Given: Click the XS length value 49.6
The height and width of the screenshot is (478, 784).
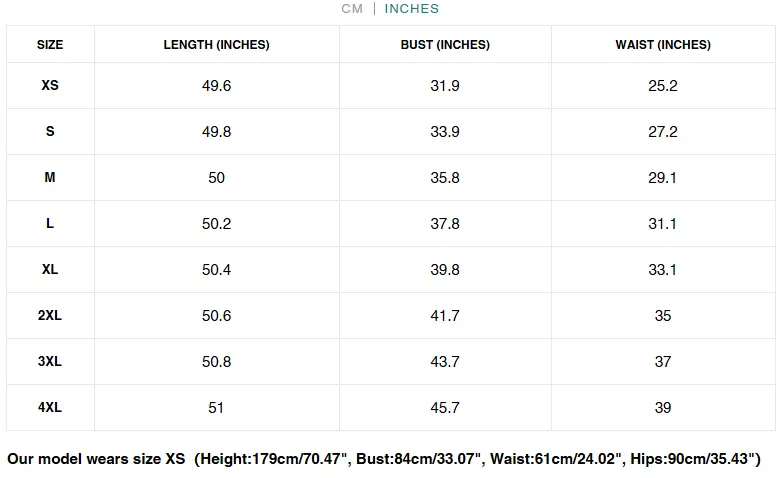Looking at the screenshot, I should click(216, 86).
